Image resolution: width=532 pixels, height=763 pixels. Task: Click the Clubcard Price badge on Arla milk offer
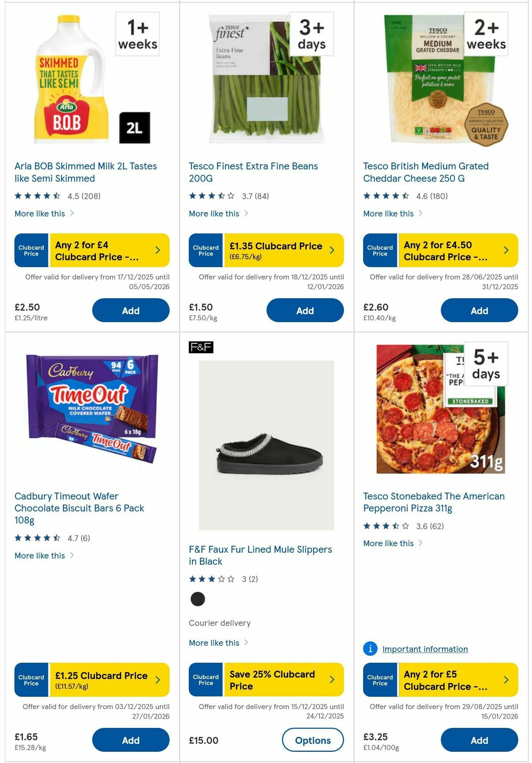31,250
